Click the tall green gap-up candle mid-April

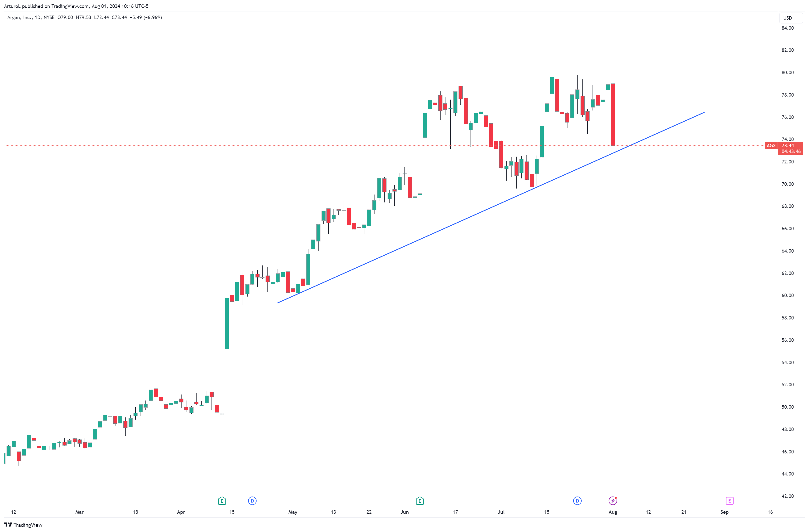(x=227, y=323)
